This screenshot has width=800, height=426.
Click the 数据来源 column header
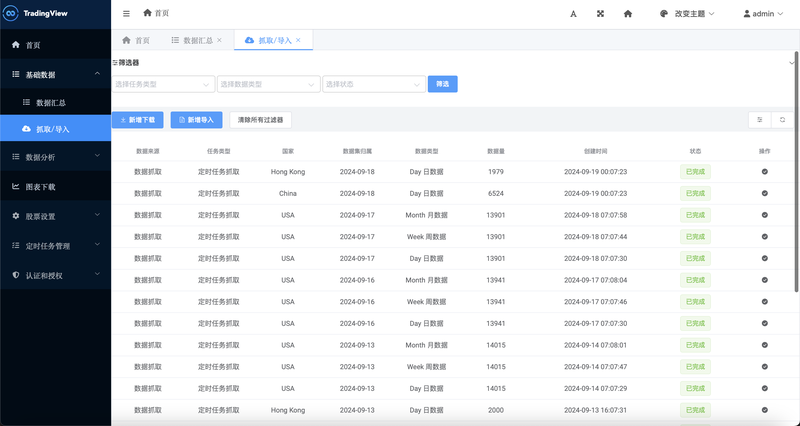tap(148, 152)
